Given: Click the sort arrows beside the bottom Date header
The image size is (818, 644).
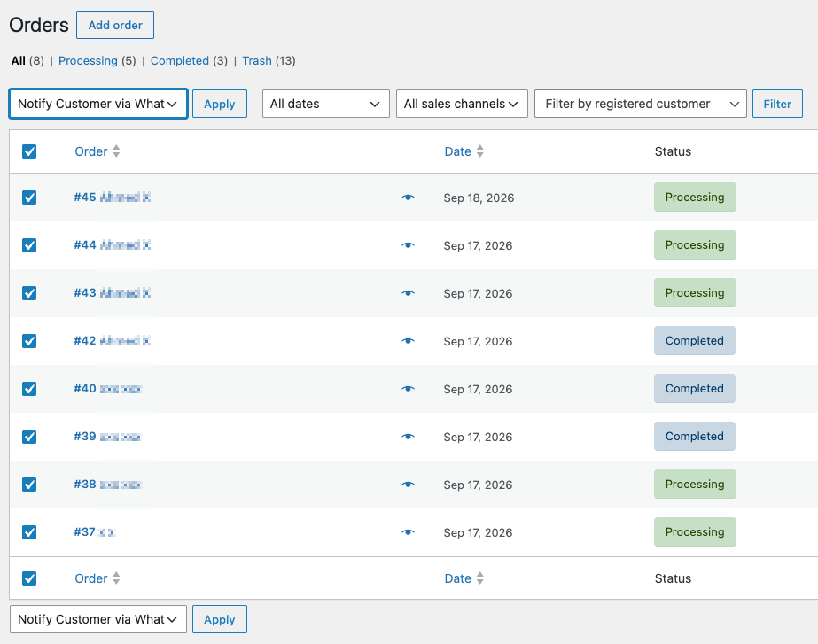Looking at the screenshot, I should (480, 578).
